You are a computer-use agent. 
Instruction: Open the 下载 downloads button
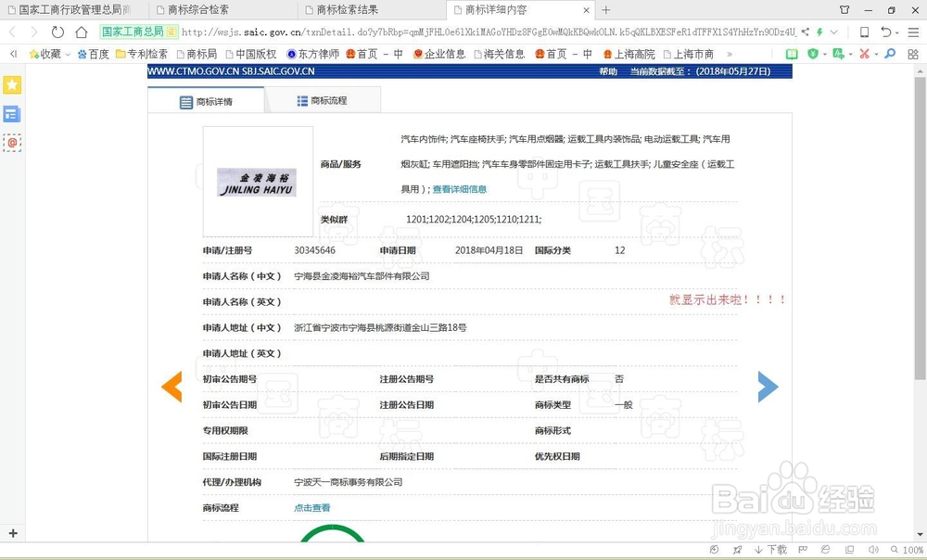(770, 550)
